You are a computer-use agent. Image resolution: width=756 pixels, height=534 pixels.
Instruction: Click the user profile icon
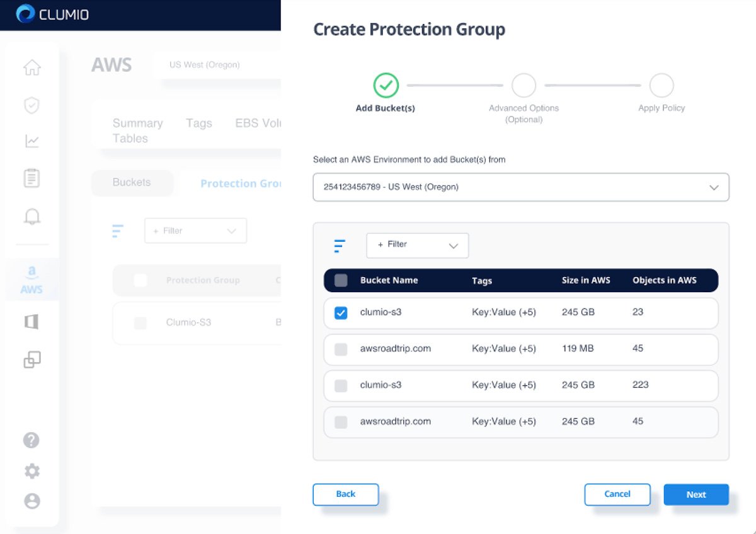31,501
